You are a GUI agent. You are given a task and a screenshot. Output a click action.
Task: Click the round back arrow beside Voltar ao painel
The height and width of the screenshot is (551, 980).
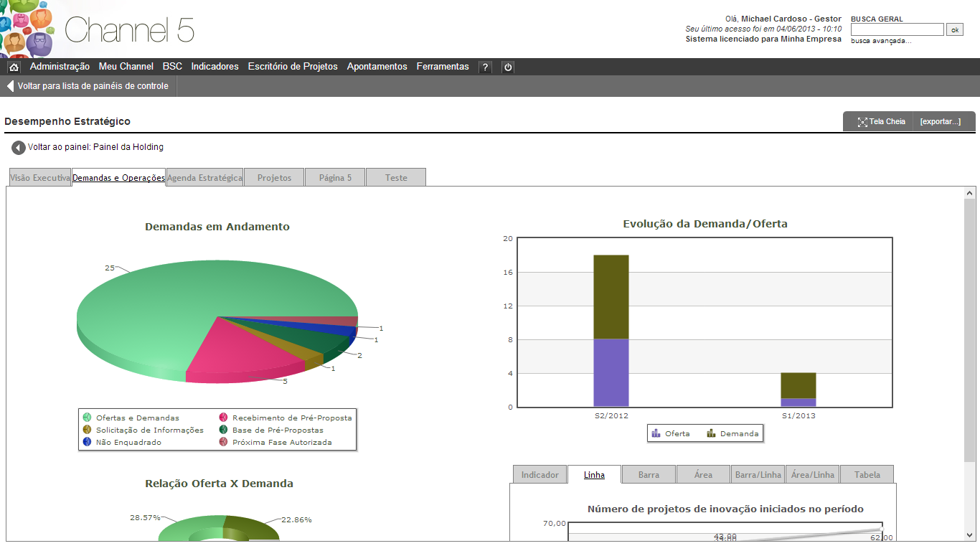pyautogui.click(x=19, y=148)
